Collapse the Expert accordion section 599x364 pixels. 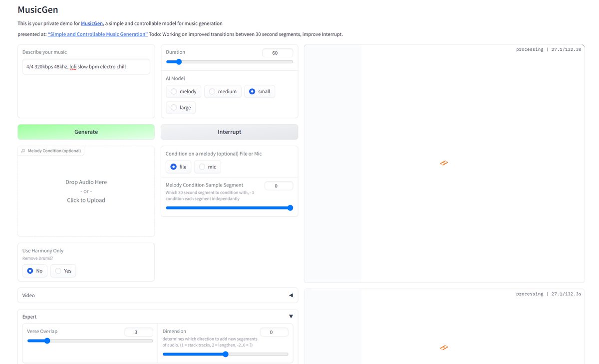point(158,317)
